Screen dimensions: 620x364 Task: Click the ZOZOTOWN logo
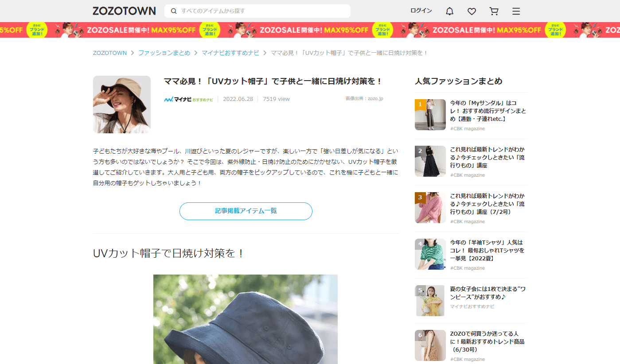(x=124, y=11)
